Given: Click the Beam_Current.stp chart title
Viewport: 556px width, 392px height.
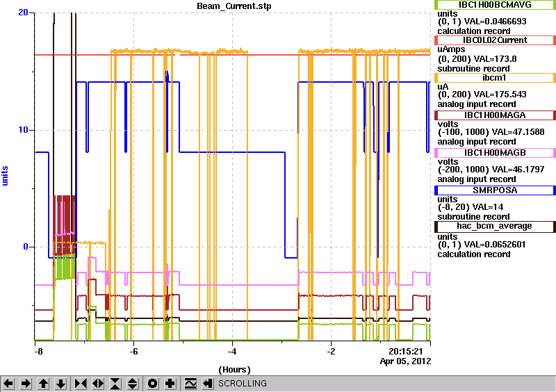Looking at the screenshot, I should point(234,6).
